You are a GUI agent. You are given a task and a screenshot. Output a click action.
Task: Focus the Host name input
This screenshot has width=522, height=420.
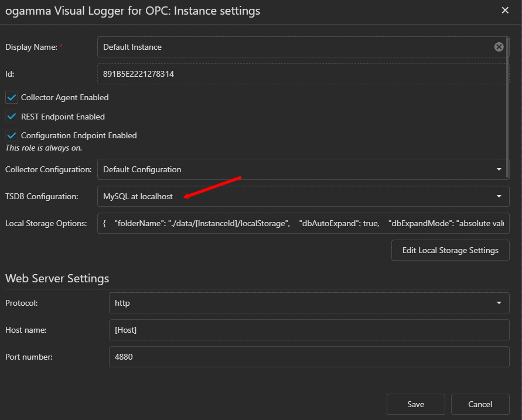point(309,330)
